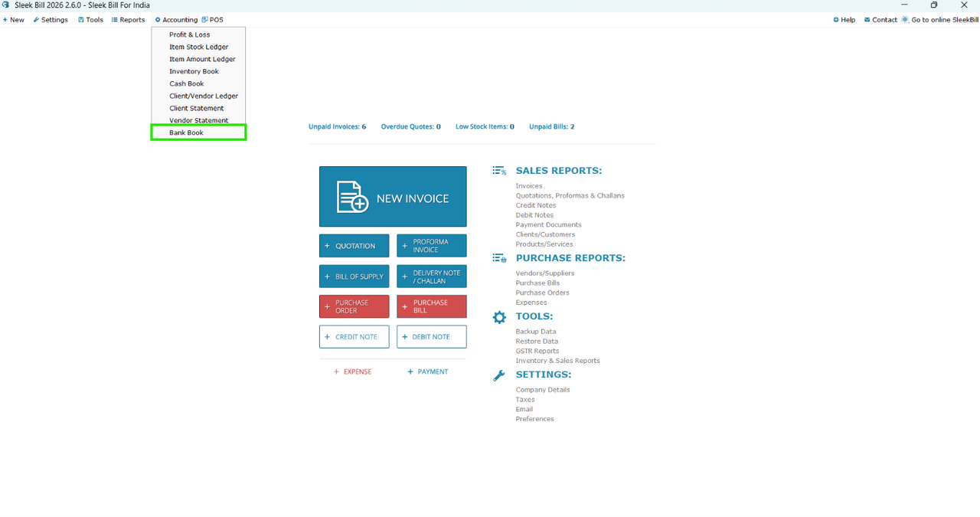This screenshot has width=980, height=517.
Task: Open the Settings menu
Action: click(x=51, y=20)
